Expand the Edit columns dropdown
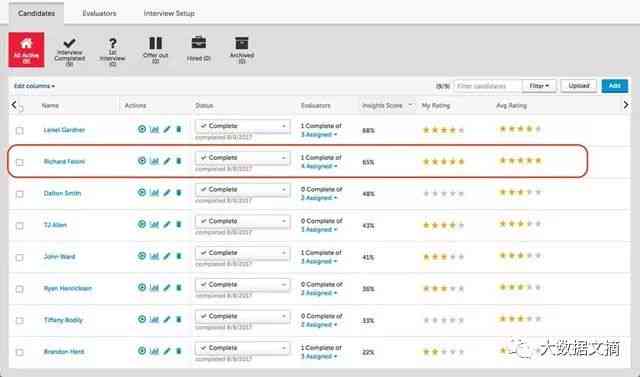 [x=34, y=86]
